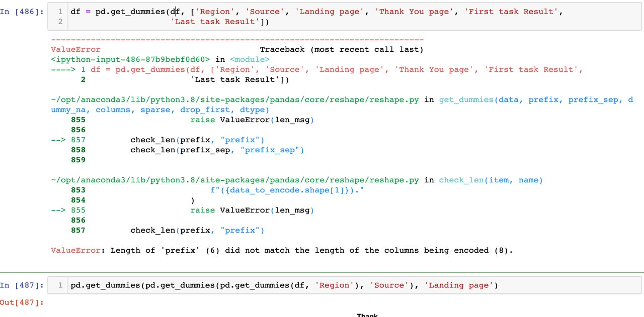Click the ipython-input-486-87b9bebf0d60 reference
The height and width of the screenshot is (317, 644).
(x=130, y=59)
